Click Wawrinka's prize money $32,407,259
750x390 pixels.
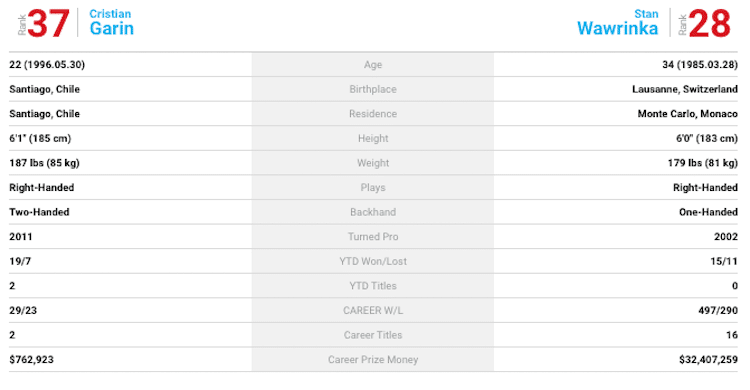click(708, 359)
